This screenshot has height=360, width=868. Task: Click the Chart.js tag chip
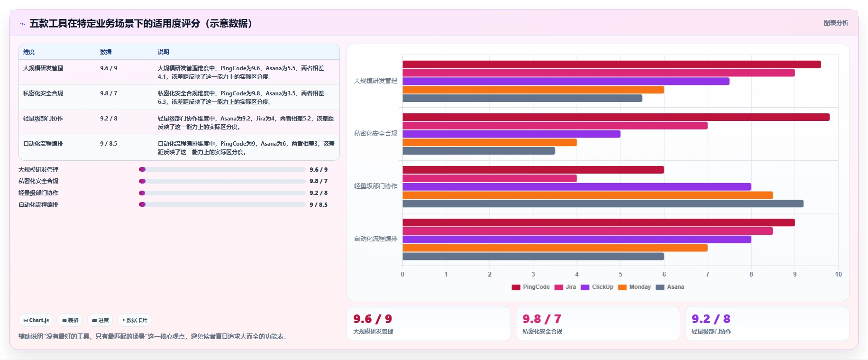pyautogui.click(x=36, y=320)
